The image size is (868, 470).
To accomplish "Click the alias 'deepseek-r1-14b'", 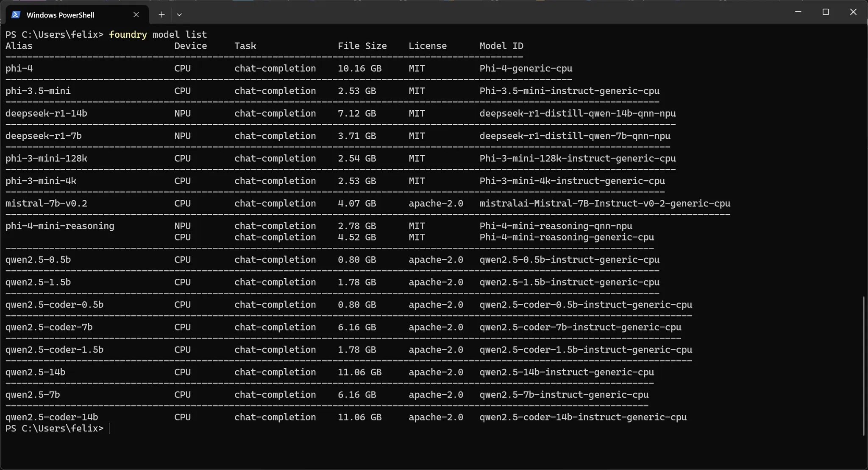I will click(x=46, y=113).
